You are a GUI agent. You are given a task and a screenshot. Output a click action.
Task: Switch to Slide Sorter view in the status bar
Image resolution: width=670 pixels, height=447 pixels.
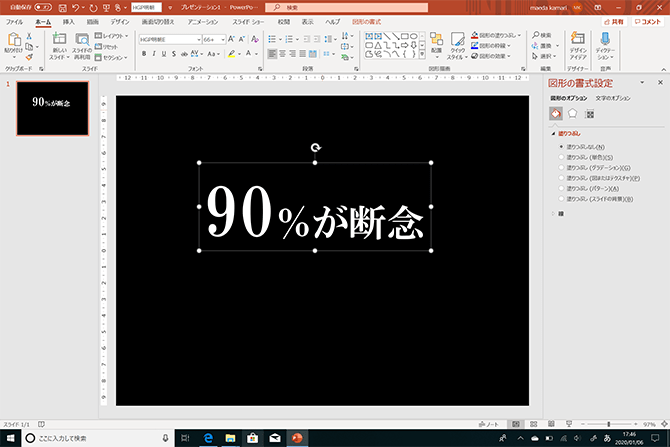533,424
